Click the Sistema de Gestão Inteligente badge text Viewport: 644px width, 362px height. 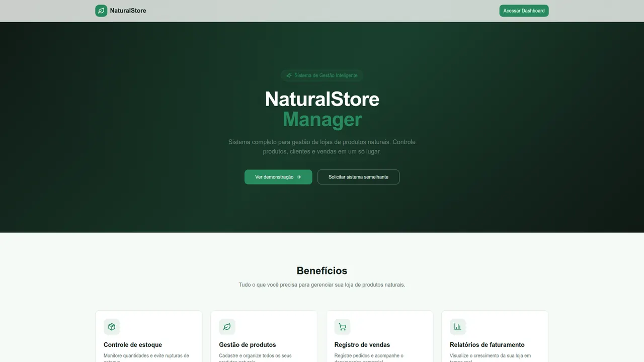click(x=326, y=75)
